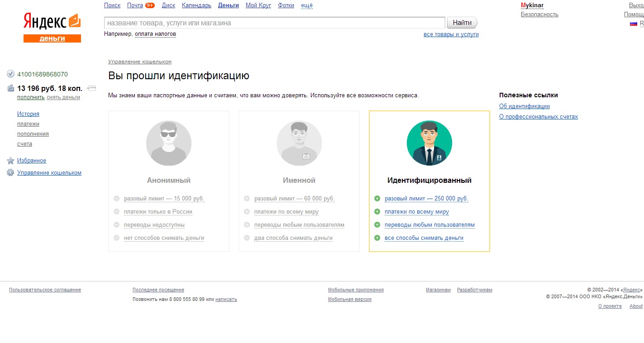The width and height of the screenshot is (644, 343).
Task: Click the Найти search button
Action: tap(462, 23)
